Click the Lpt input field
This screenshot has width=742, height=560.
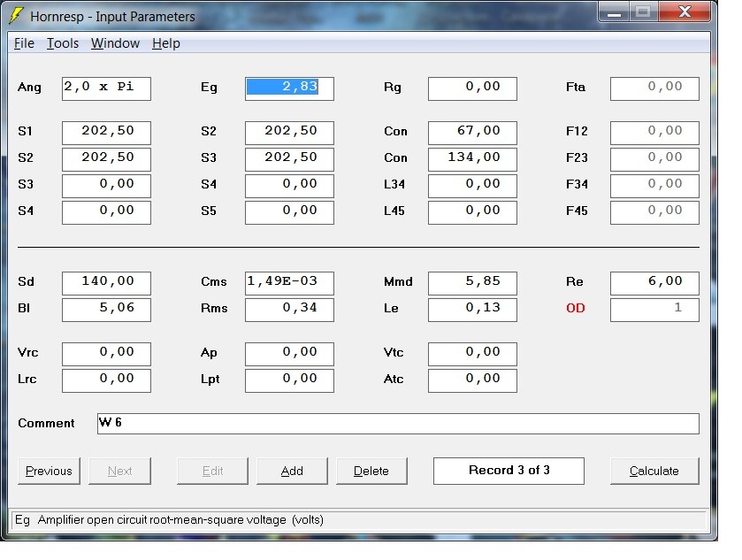[x=289, y=380]
